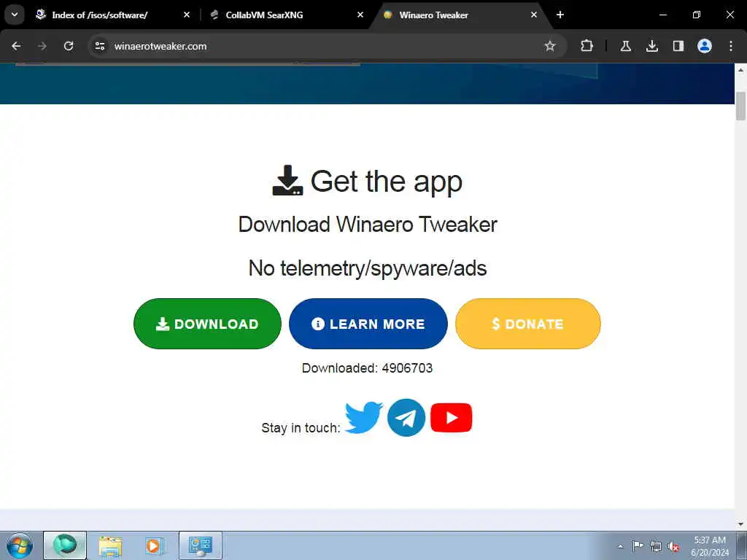Select the browser icon in the taskbar
This screenshot has height=560, width=747.
tap(65, 545)
